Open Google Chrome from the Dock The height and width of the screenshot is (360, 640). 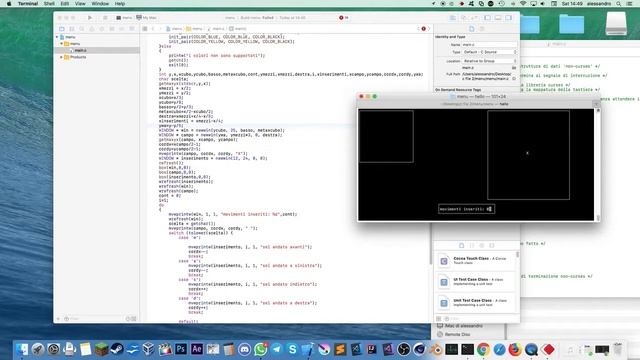coord(483,349)
